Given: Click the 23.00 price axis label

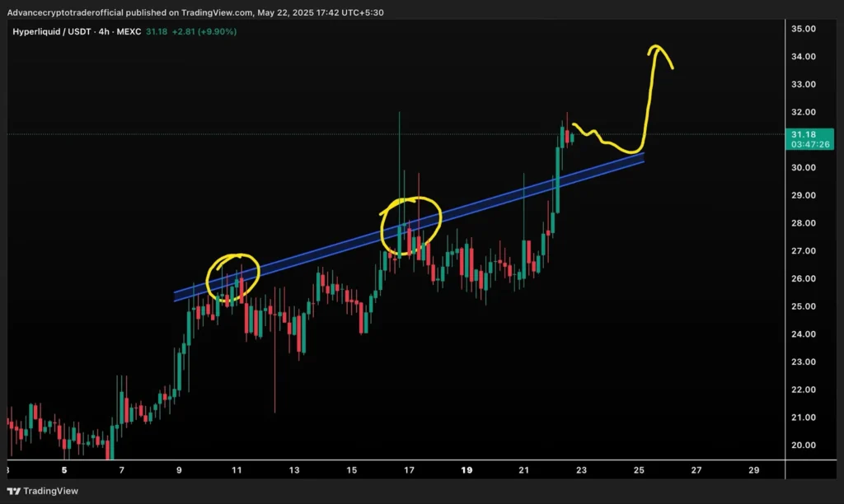Looking at the screenshot, I should pos(803,362).
